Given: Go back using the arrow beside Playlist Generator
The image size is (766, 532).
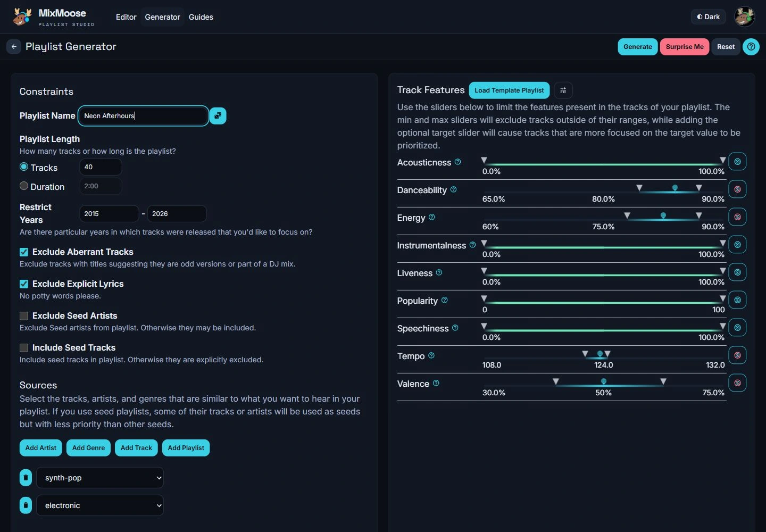Looking at the screenshot, I should (14, 47).
